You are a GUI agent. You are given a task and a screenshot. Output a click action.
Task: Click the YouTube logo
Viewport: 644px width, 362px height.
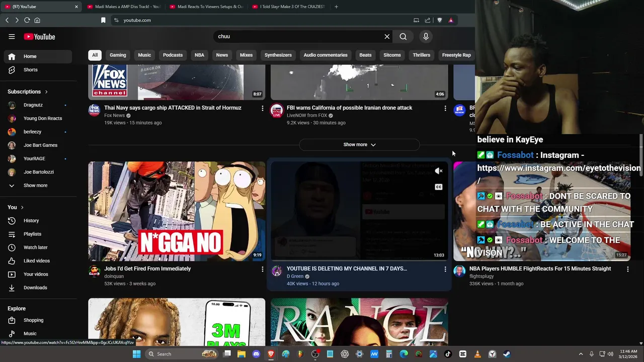coord(39,37)
